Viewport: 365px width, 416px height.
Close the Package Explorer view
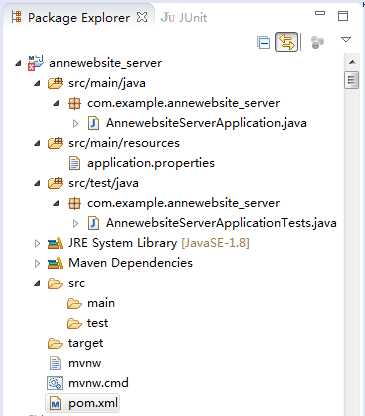tap(142, 17)
